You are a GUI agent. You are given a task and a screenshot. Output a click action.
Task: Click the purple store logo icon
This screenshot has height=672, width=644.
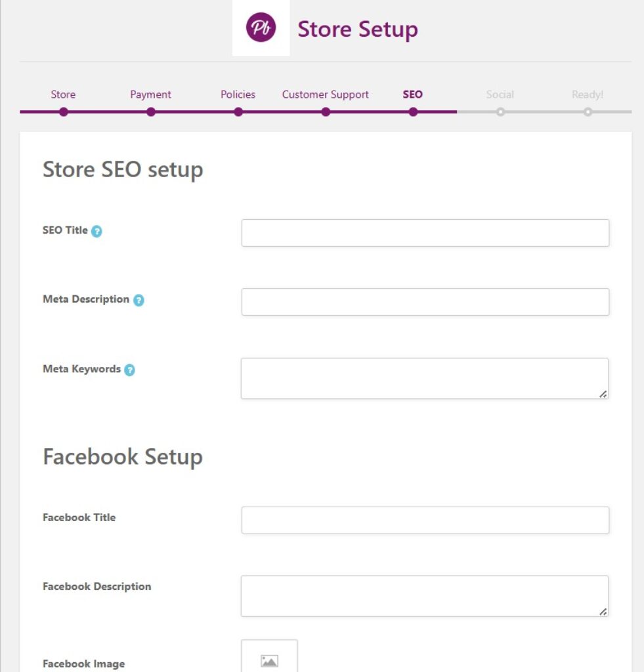(x=261, y=28)
